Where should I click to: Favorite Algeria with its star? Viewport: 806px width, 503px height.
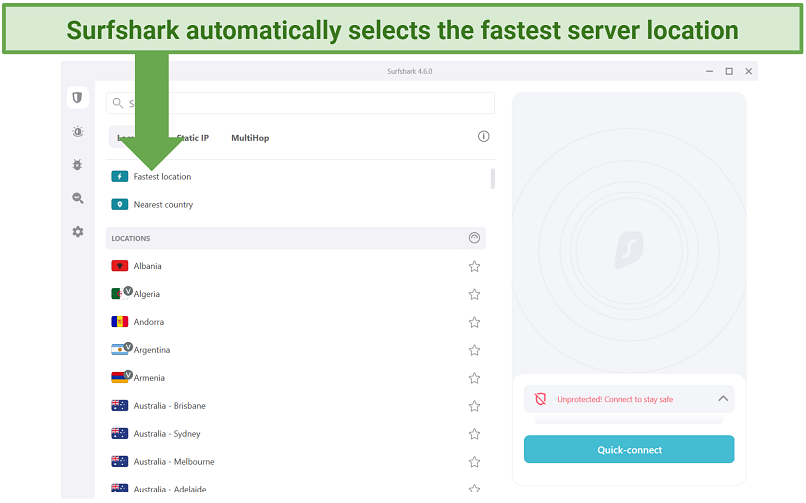coord(474,294)
